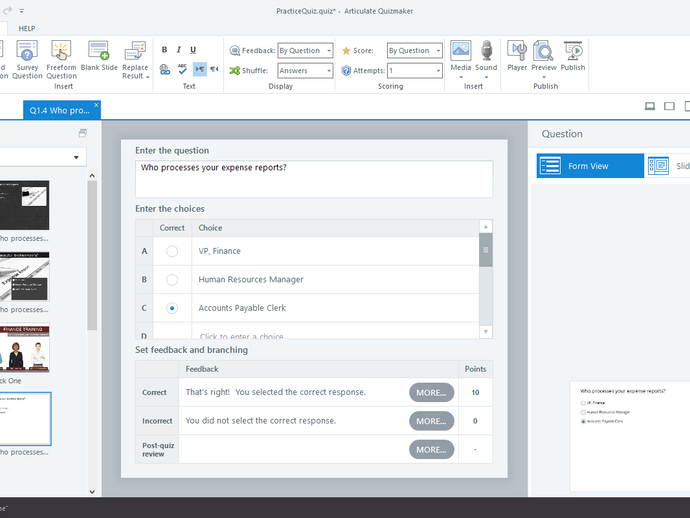690x518 pixels.
Task: Open the Attempts dropdown
Action: [x=415, y=70]
